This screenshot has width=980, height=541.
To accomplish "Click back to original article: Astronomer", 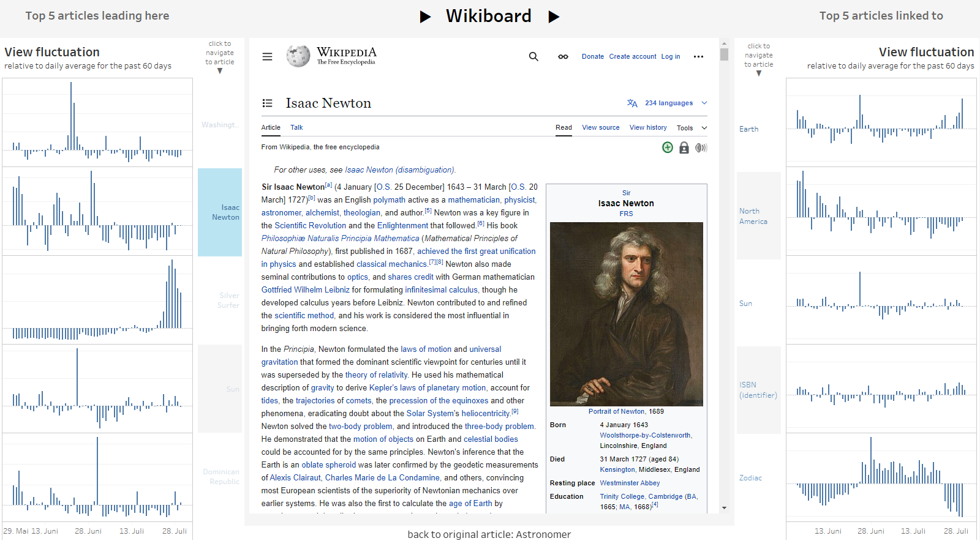I will pos(489,534).
